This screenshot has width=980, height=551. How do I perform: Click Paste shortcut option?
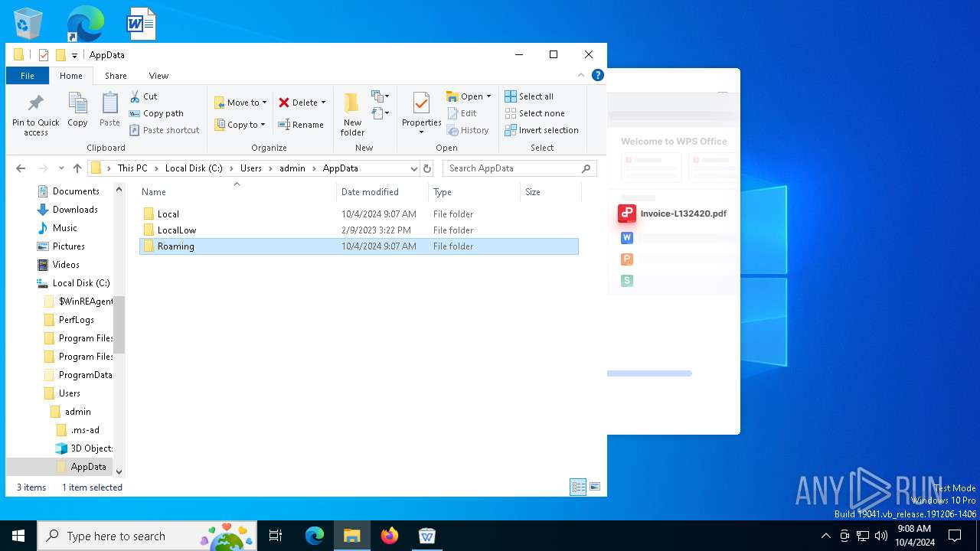click(x=164, y=130)
